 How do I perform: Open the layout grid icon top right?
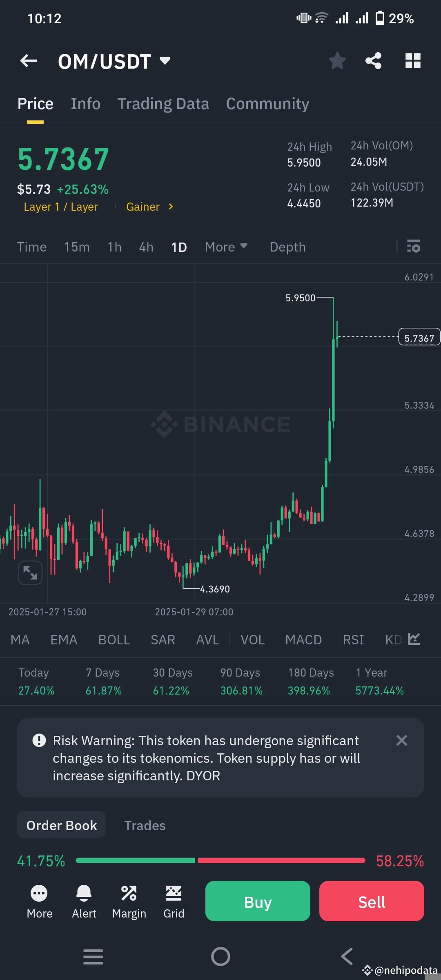point(413,60)
